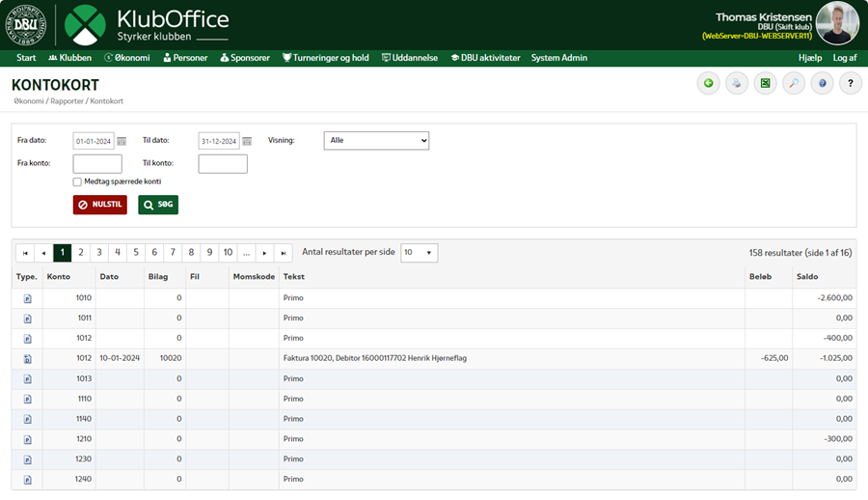Click the question mark icon button

coord(851,84)
